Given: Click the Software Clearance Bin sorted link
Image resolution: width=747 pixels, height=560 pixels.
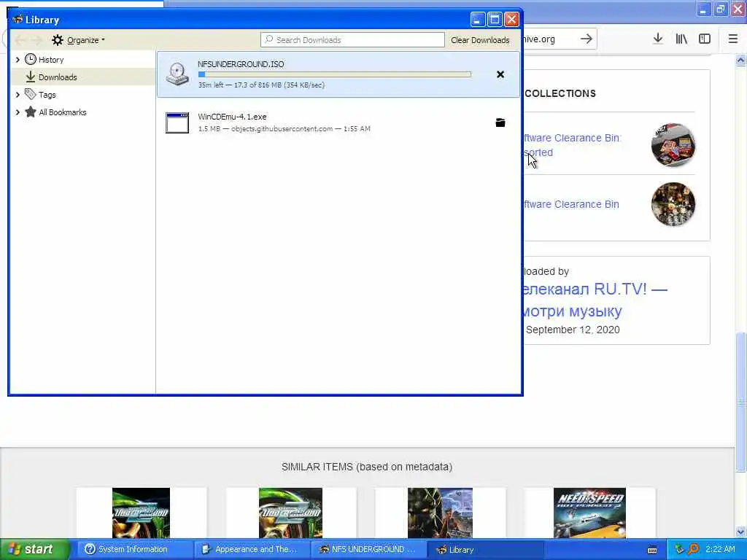Looking at the screenshot, I should pyautogui.click(x=572, y=145).
